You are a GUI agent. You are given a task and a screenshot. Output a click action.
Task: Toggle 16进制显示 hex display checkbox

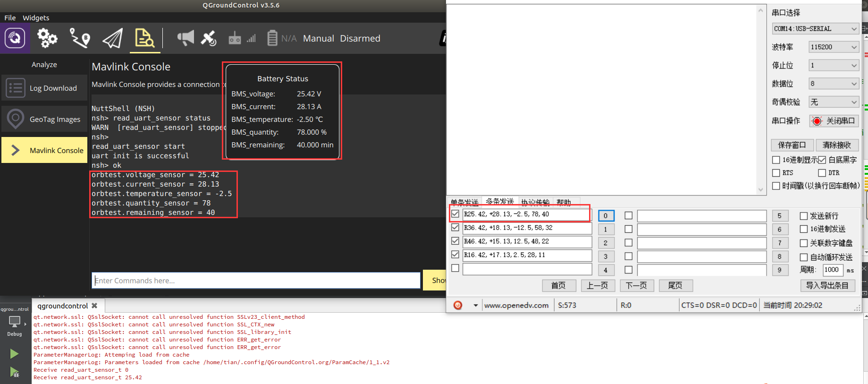776,160
